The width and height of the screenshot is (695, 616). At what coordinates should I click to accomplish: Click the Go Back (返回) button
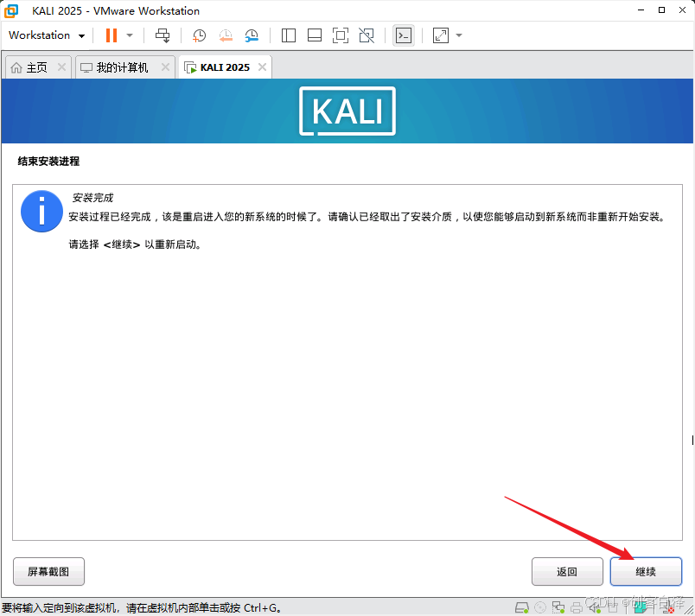[x=567, y=571]
